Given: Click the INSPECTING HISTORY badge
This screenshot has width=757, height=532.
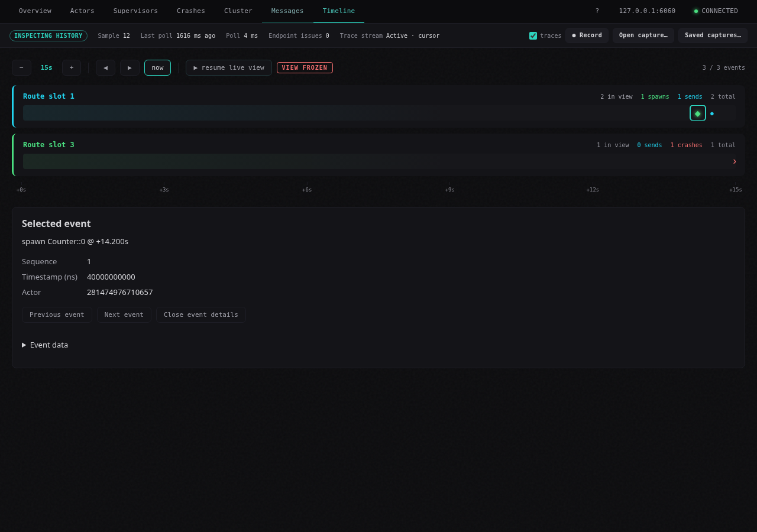Looking at the screenshot, I should 48,35.
